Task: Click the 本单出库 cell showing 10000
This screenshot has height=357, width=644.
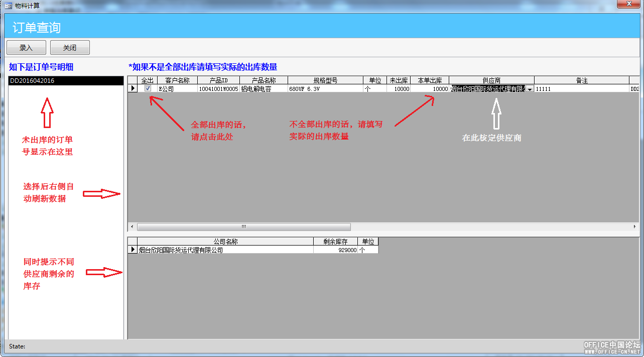Action: (x=430, y=89)
